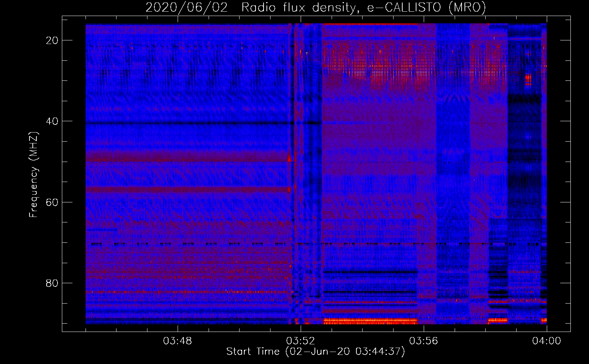589x364 pixels.
Task: Click the 'Start Time (02-Jun-20 03:44:37)' label
Action: [316, 352]
